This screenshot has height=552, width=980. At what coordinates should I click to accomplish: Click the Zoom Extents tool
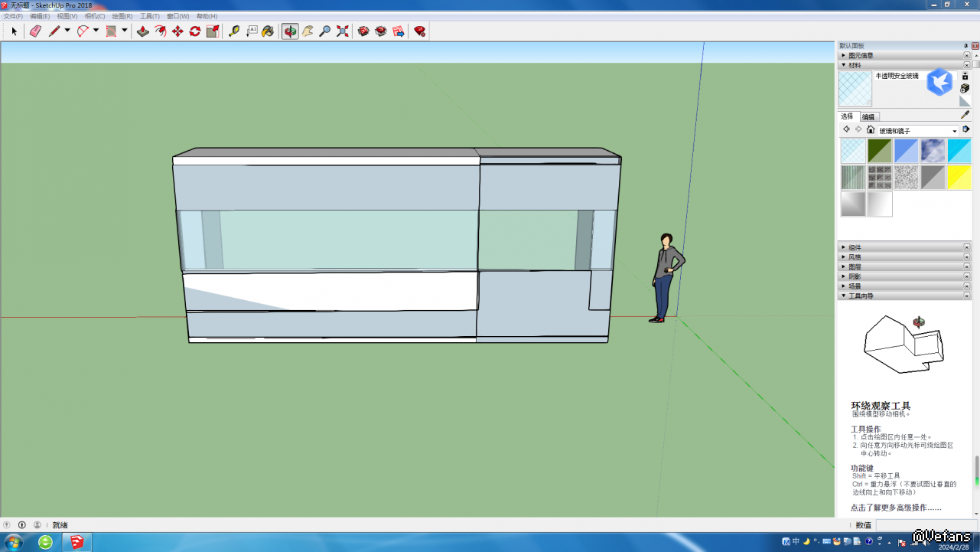(x=343, y=31)
